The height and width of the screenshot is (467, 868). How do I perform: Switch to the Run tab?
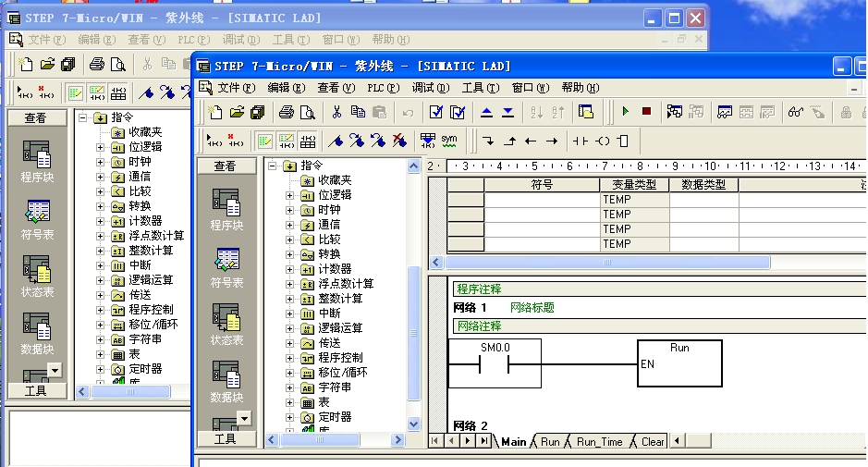click(550, 441)
